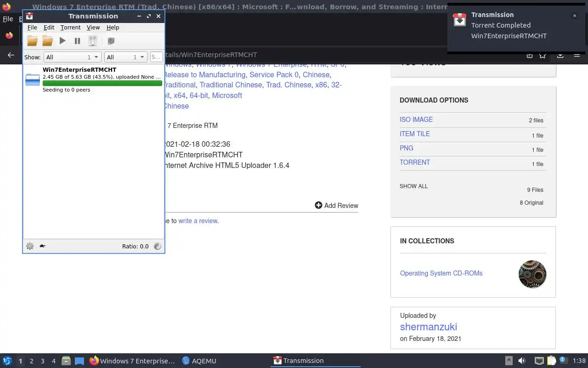Click the 'Release to Manufacturing' tag
588x368 pixels.
pos(204,75)
